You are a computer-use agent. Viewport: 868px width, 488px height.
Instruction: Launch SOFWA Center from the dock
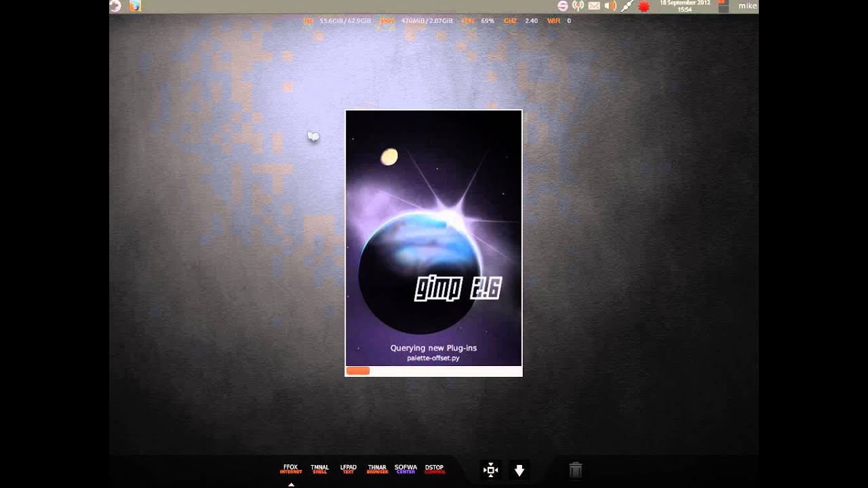coord(406,469)
